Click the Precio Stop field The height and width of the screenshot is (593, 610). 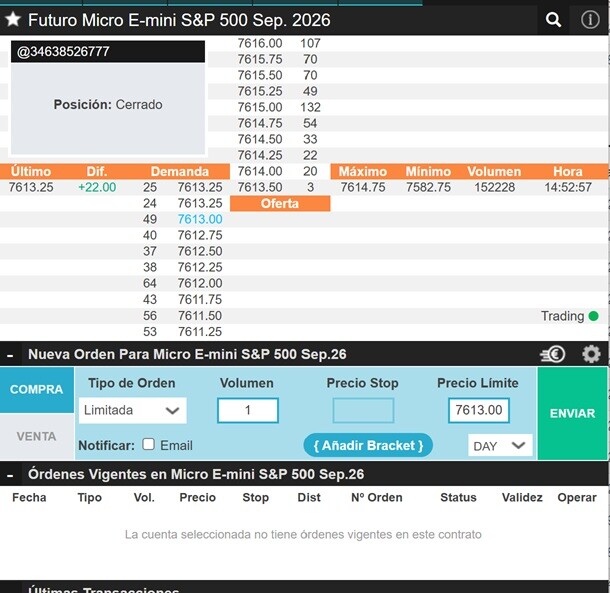click(x=363, y=410)
